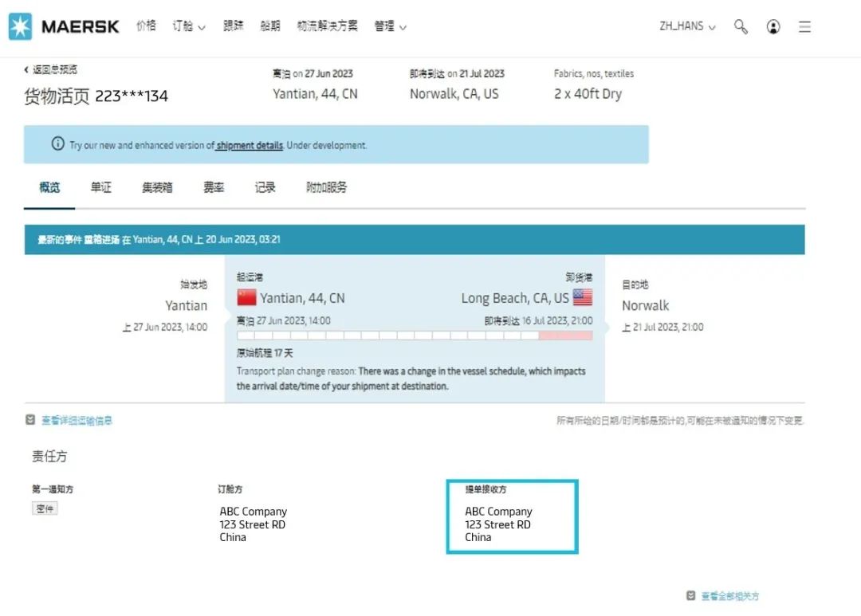Switch to the 单证 tab
The width and height of the screenshot is (861, 616).
click(x=101, y=187)
